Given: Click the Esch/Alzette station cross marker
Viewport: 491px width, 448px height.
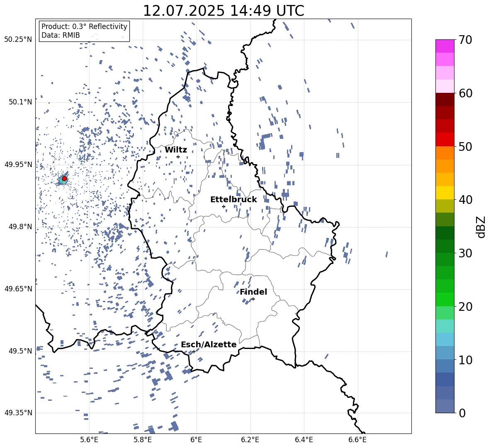Looking at the screenshot, I should point(194,351).
